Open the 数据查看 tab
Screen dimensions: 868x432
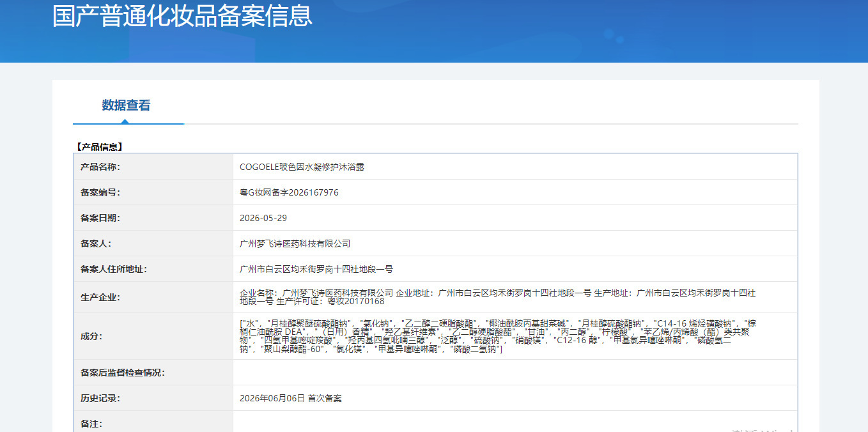pyautogui.click(x=126, y=105)
